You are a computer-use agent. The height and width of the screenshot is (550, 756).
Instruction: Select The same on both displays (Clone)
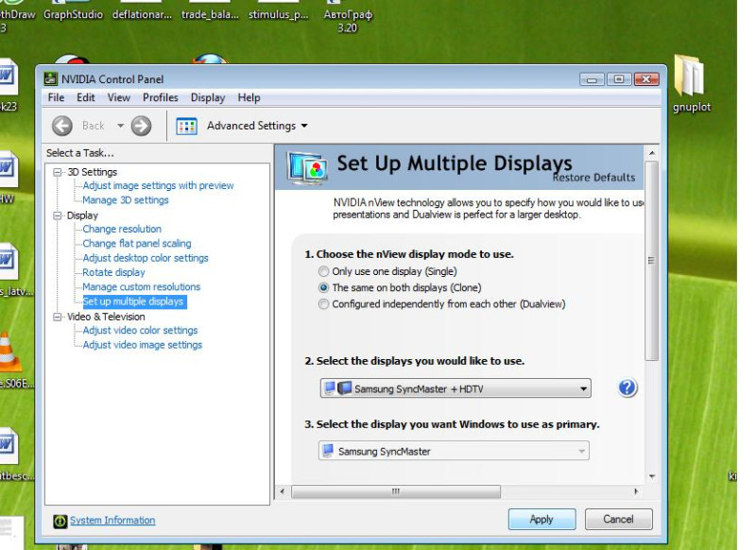tap(323, 288)
